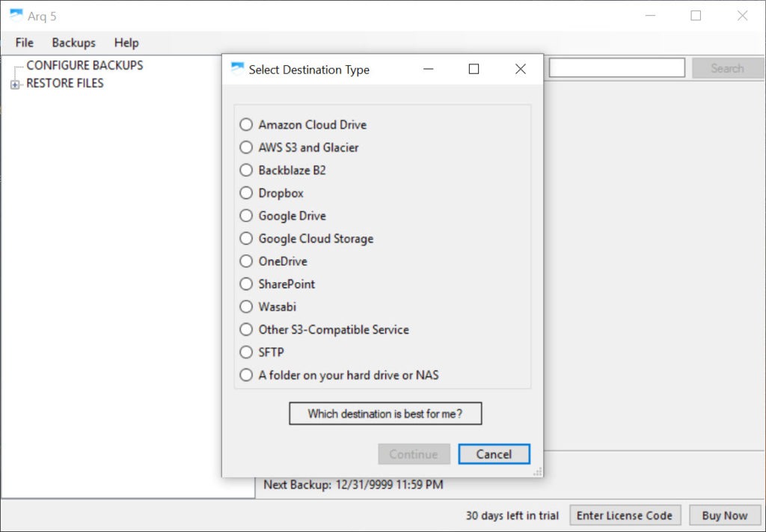Select the Amazon Cloud Drive radio button
766x532 pixels.
(246, 124)
